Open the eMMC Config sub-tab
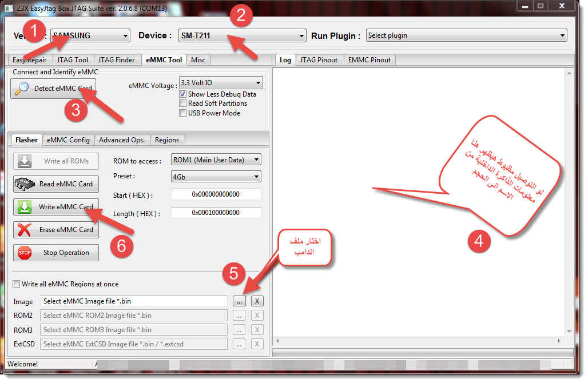This screenshot has width=588, height=383. click(x=68, y=140)
